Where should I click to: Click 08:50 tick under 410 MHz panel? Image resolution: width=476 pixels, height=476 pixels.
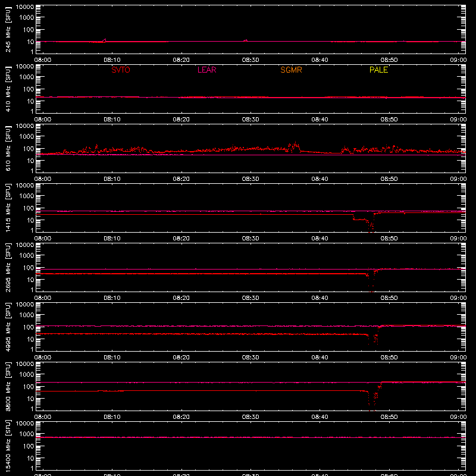point(389,120)
